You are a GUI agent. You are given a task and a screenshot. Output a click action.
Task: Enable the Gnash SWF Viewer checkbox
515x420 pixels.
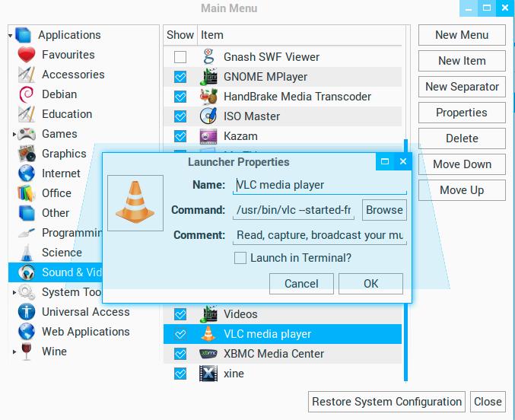180,57
